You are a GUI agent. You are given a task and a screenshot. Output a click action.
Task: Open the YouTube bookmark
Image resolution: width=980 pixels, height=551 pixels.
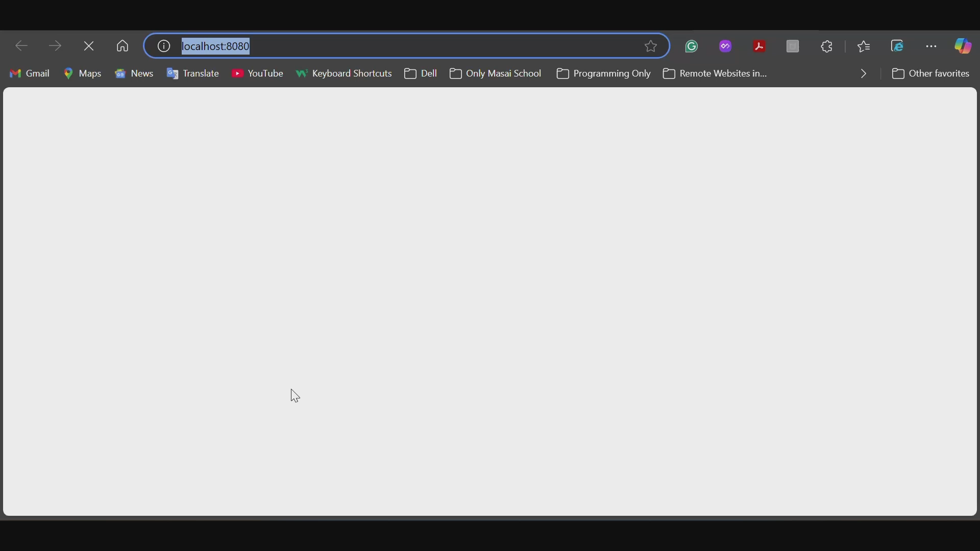click(x=258, y=74)
